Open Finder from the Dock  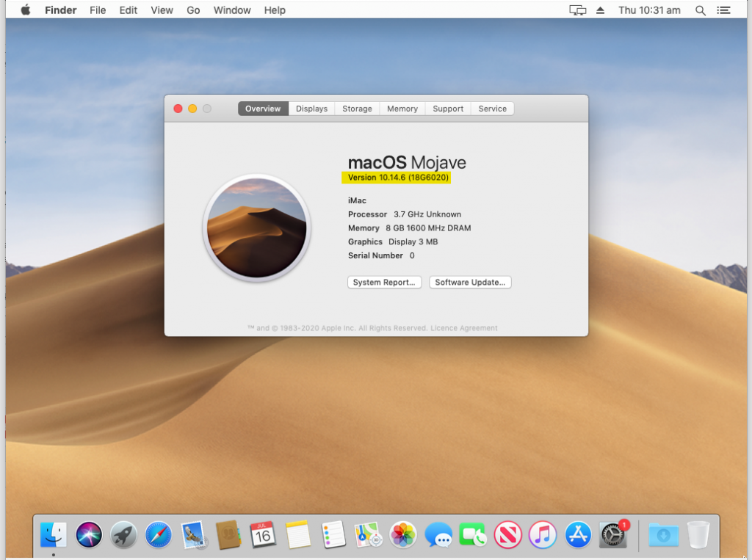53,534
